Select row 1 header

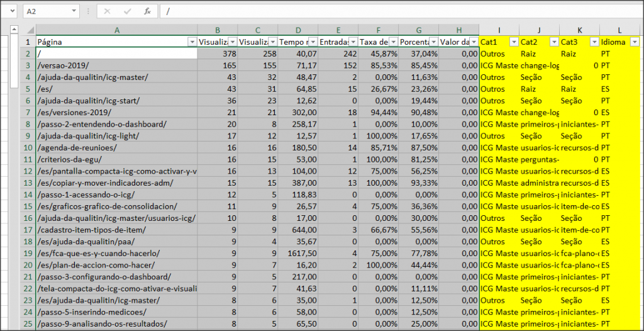click(x=28, y=42)
